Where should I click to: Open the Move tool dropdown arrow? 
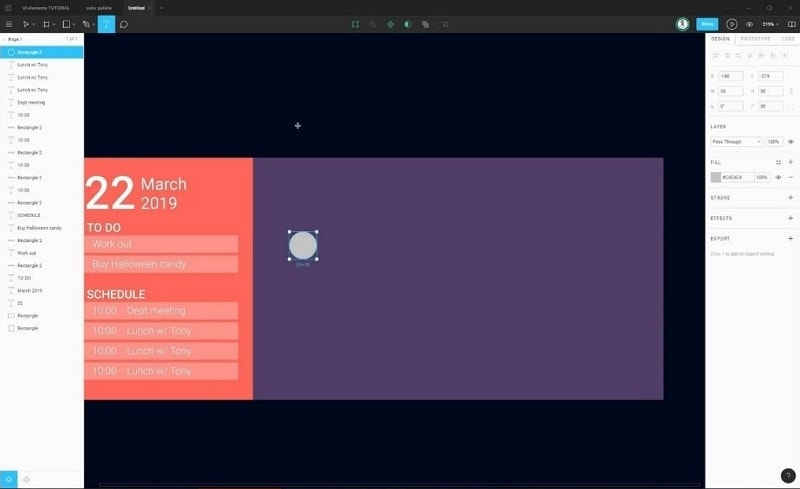(34, 25)
